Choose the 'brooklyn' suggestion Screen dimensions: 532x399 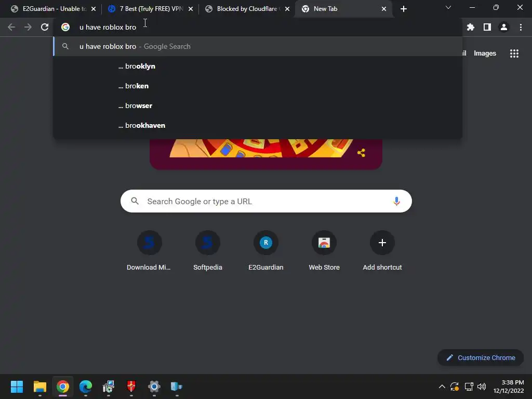tap(258, 66)
